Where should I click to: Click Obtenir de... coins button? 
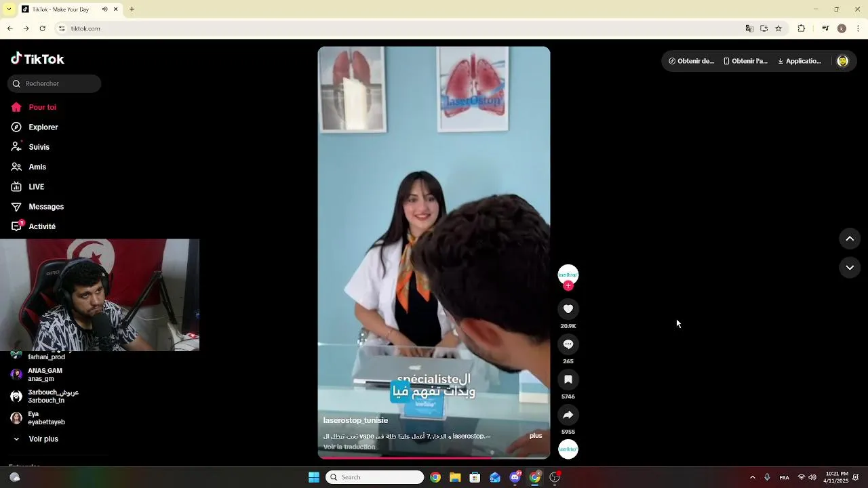tap(691, 61)
